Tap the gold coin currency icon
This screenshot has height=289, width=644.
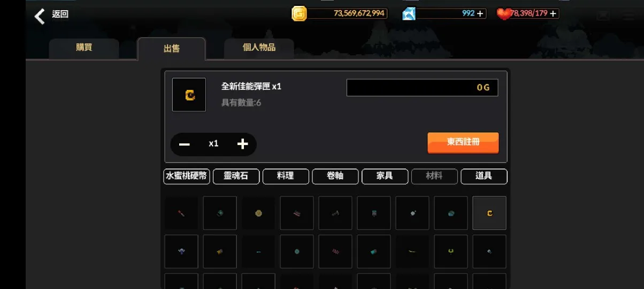(x=299, y=13)
